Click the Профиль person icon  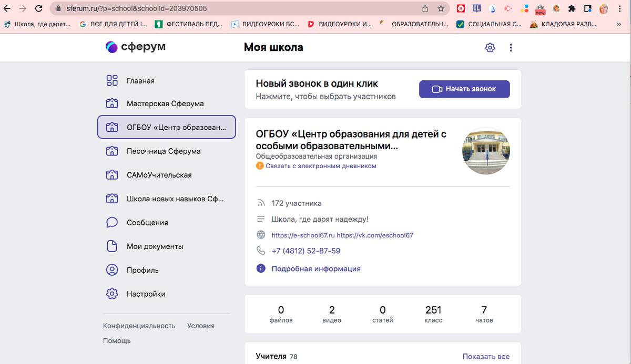click(112, 270)
